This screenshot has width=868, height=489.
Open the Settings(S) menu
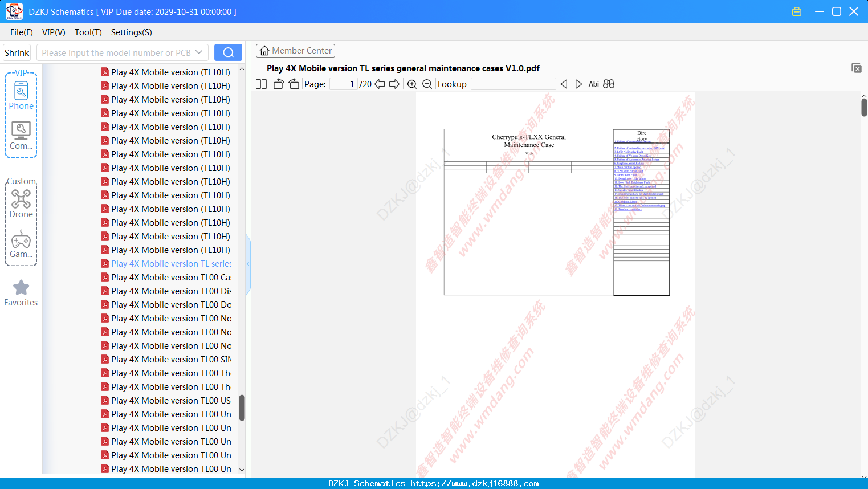tap(132, 32)
